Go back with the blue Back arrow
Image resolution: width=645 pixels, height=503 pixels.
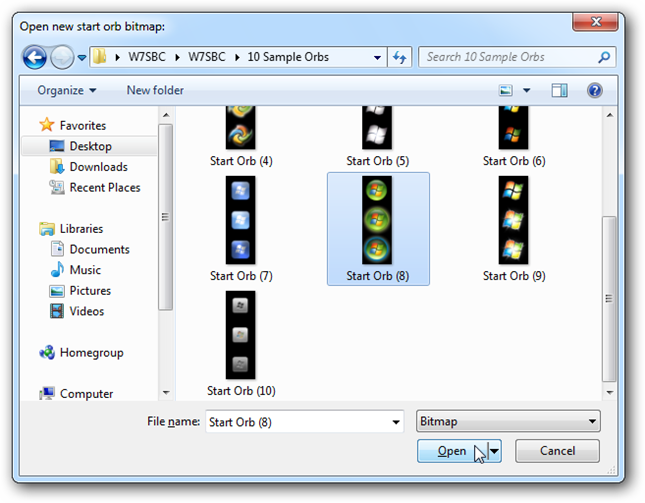click(x=35, y=57)
